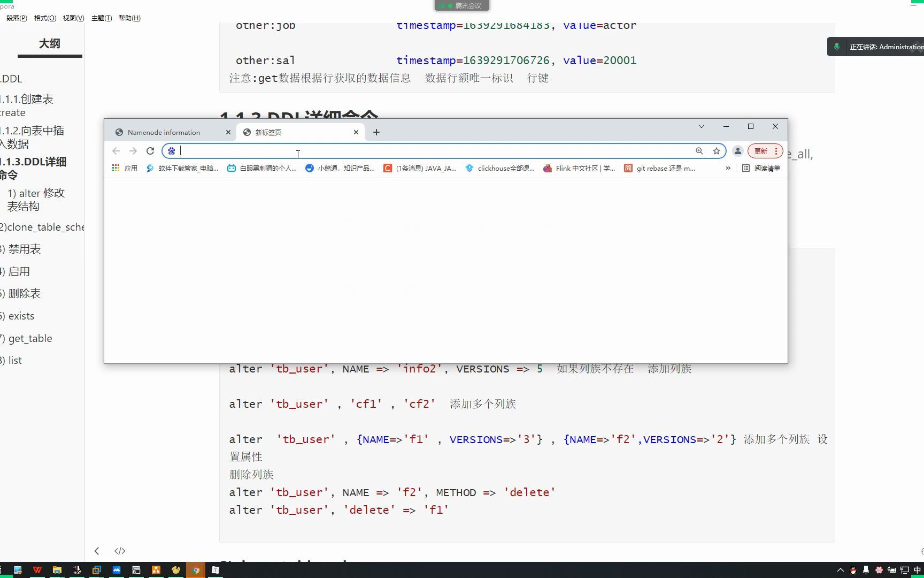Image resolution: width=924 pixels, height=578 pixels.
Task: Jump to 禁用表 outline item
Action: coord(21,249)
